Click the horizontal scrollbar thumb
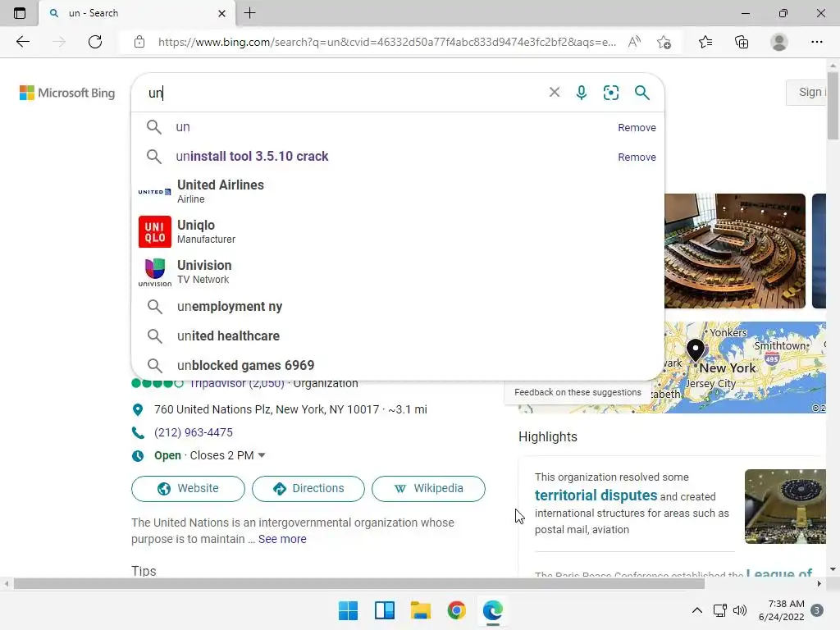 [x=359, y=584]
